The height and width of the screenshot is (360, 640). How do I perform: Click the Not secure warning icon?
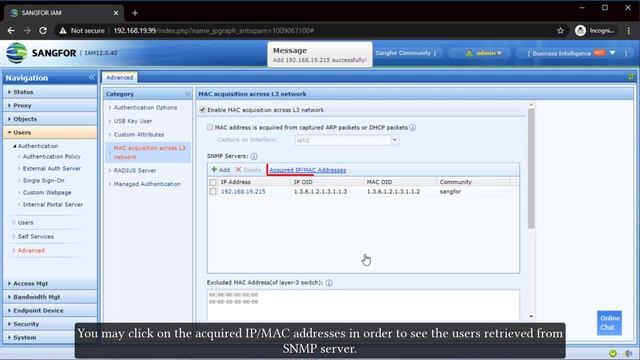click(62, 31)
